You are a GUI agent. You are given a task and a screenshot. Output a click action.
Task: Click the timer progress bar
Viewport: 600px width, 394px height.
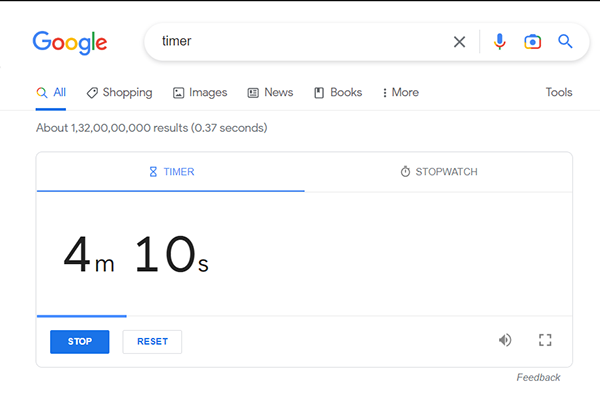(304, 316)
